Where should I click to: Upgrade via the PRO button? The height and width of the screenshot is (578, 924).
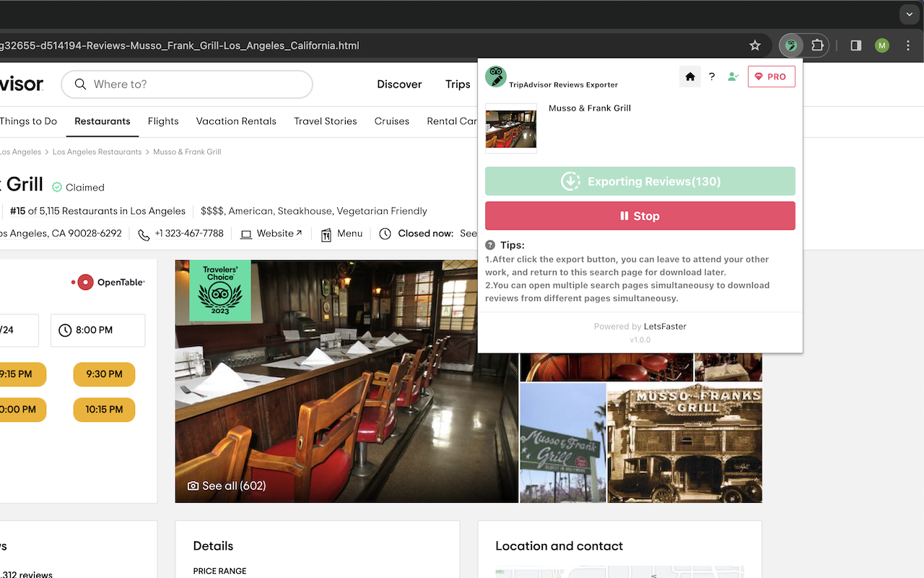pyautogui.click(x=772, y=77)
